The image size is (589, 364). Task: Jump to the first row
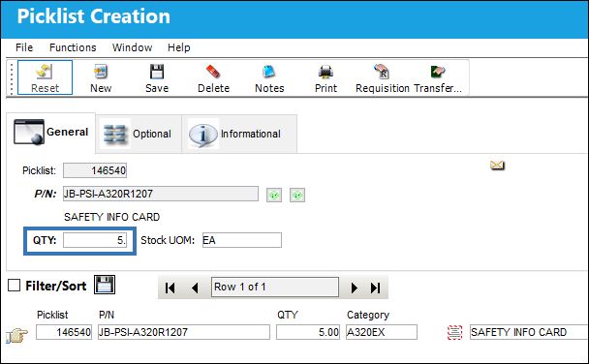[170, 288]
